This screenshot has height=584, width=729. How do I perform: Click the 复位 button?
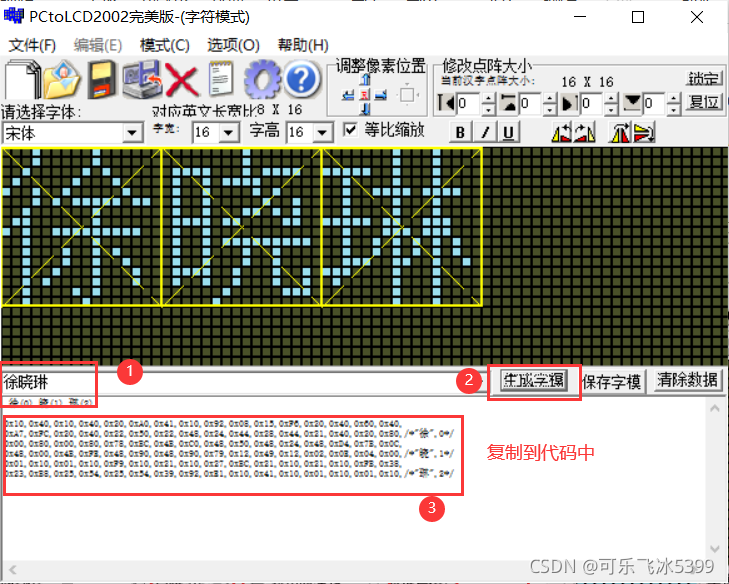(x=704, y=102)
